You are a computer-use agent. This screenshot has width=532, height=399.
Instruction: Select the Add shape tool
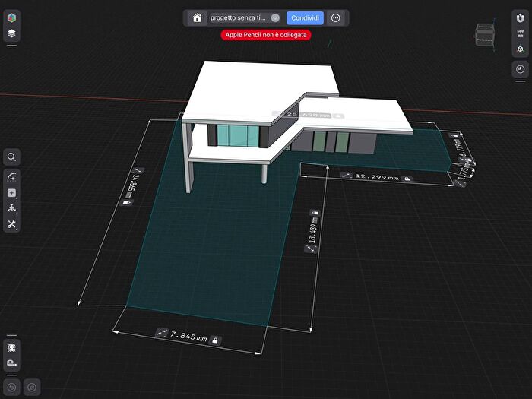(x=12, y=193)
